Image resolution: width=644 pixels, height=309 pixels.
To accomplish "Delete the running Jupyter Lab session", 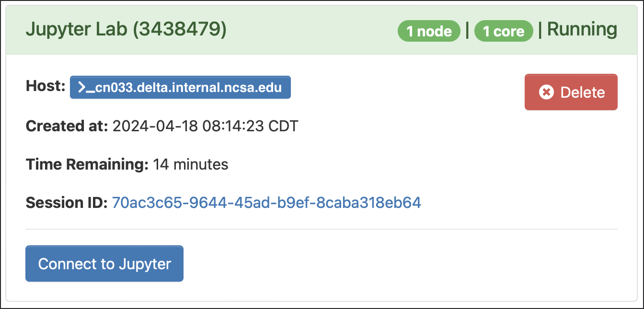I will (x=571, y=92).
